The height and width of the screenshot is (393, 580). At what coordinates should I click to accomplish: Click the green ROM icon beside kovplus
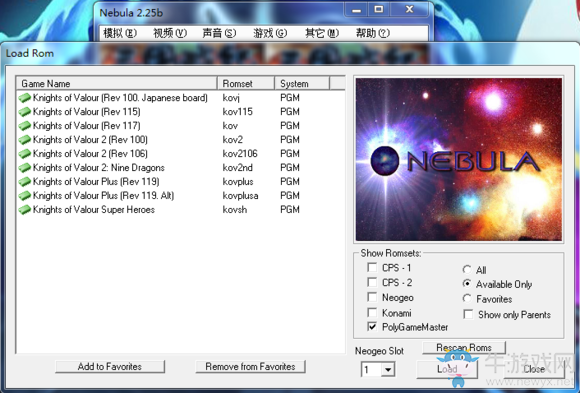(x=25, y=182)
